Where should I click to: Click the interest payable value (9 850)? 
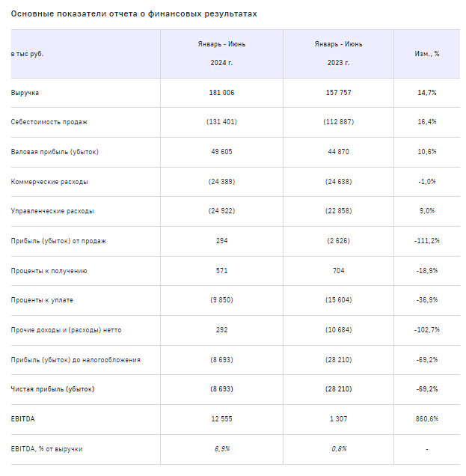coord(221,300)
